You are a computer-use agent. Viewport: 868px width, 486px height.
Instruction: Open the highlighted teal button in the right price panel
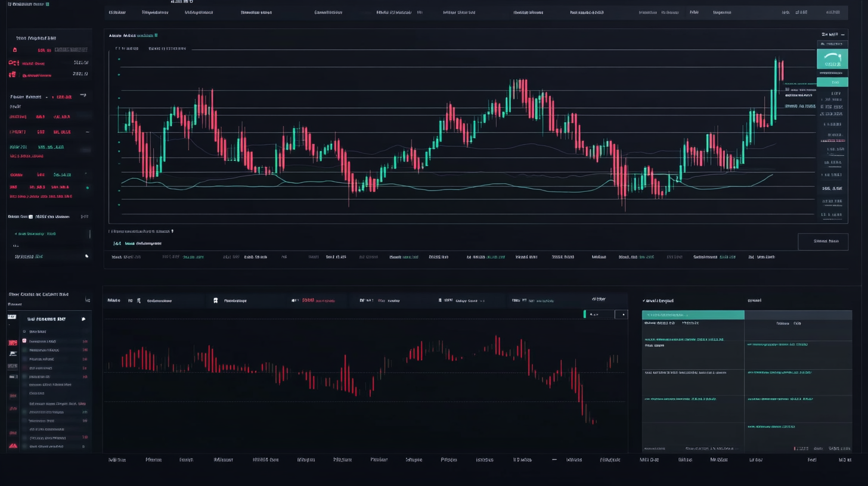[832, 82]
